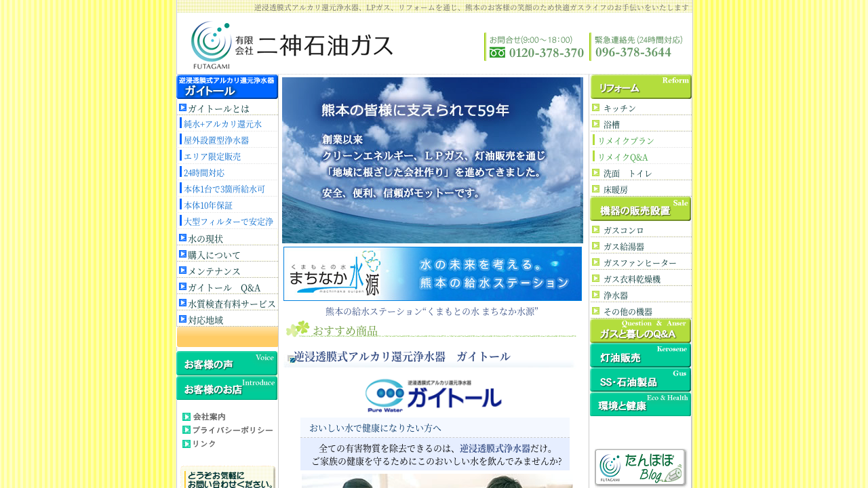Open the プライバシーポリシー link
This screenshot has height=488, width=868.
pos(233,430)
